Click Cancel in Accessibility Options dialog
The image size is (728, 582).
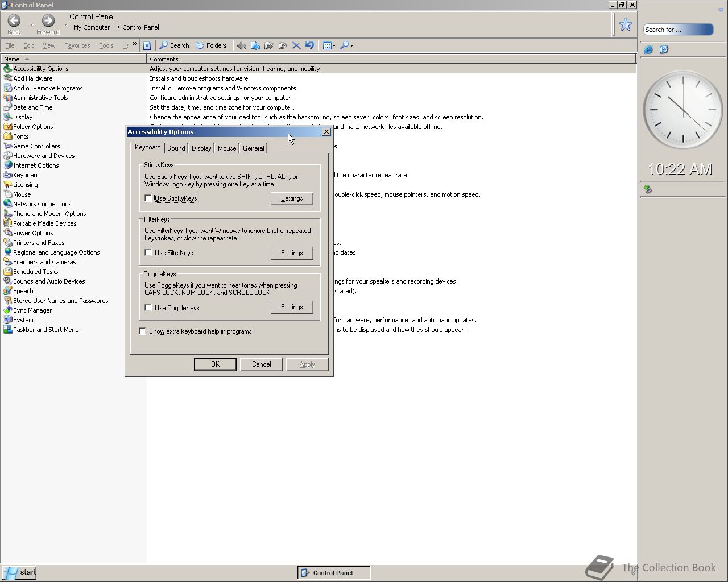point(262,364)
